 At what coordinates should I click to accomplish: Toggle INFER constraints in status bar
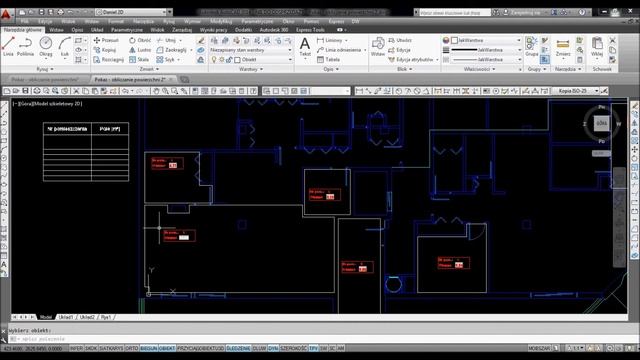click(76, 348)
